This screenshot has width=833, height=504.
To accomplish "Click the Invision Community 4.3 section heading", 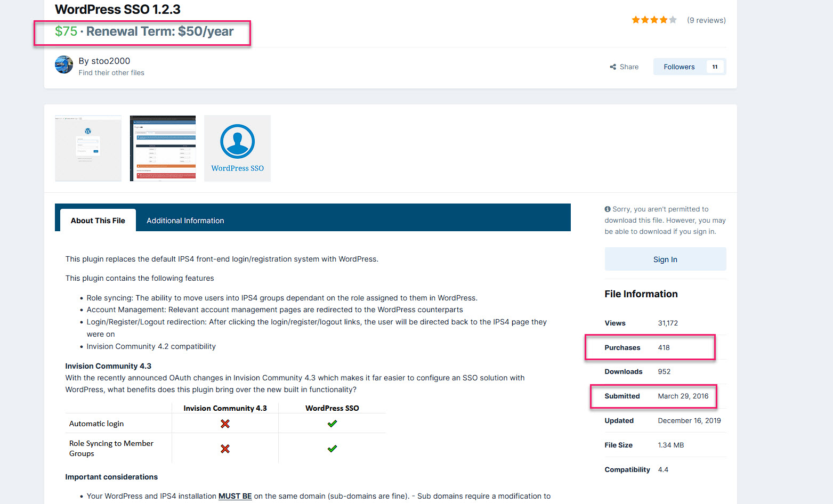I will point(108,366).
